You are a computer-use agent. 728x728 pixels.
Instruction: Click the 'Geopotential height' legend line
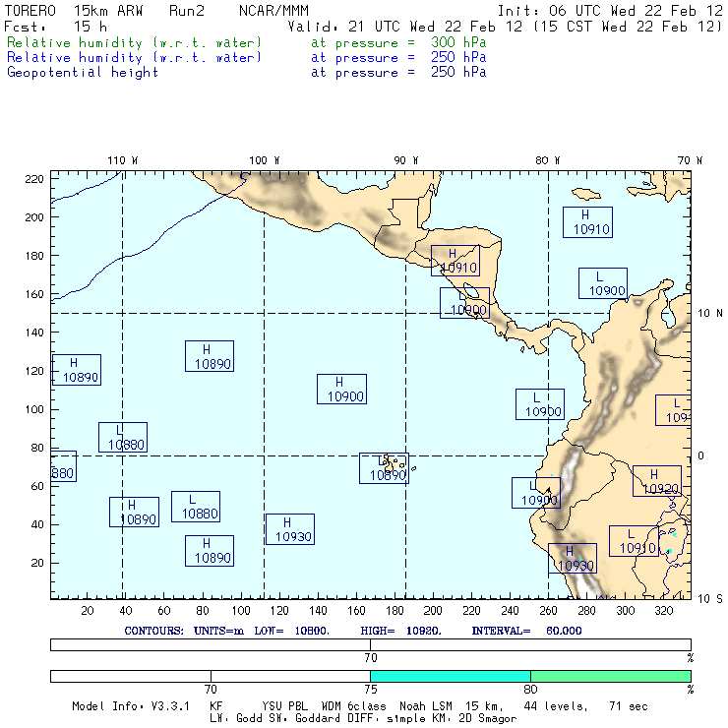246,73
